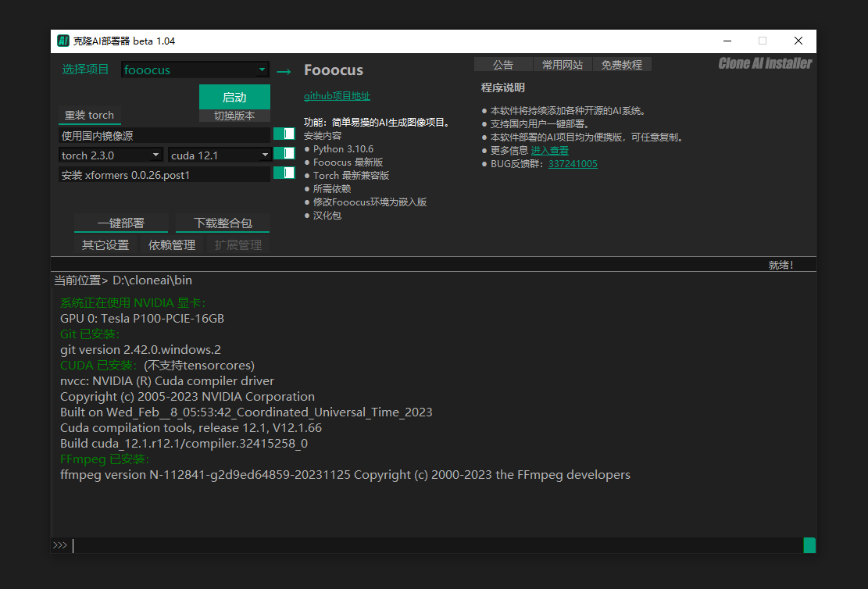Click the green 启动 start button
This screenshot has width=868, height=589.
pyautogui.click(x=234, y=97)
